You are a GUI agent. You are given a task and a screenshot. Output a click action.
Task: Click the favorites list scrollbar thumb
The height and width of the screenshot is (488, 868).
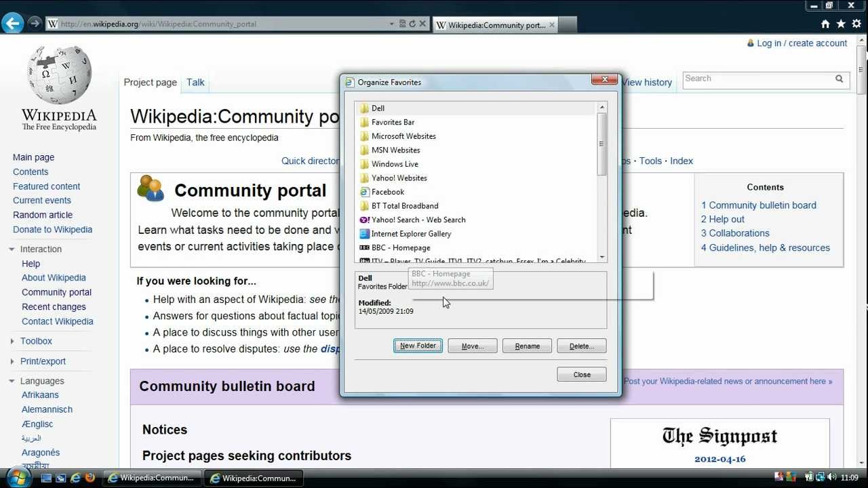[x=601, y=144]
